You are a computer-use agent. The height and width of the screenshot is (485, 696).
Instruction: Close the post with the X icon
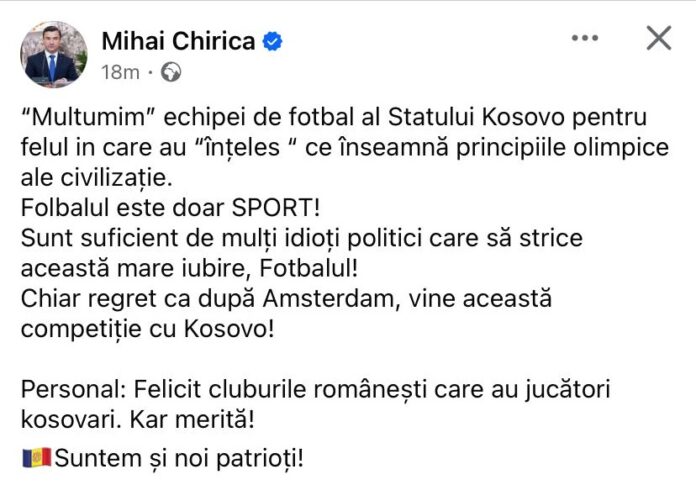point(659,38)
